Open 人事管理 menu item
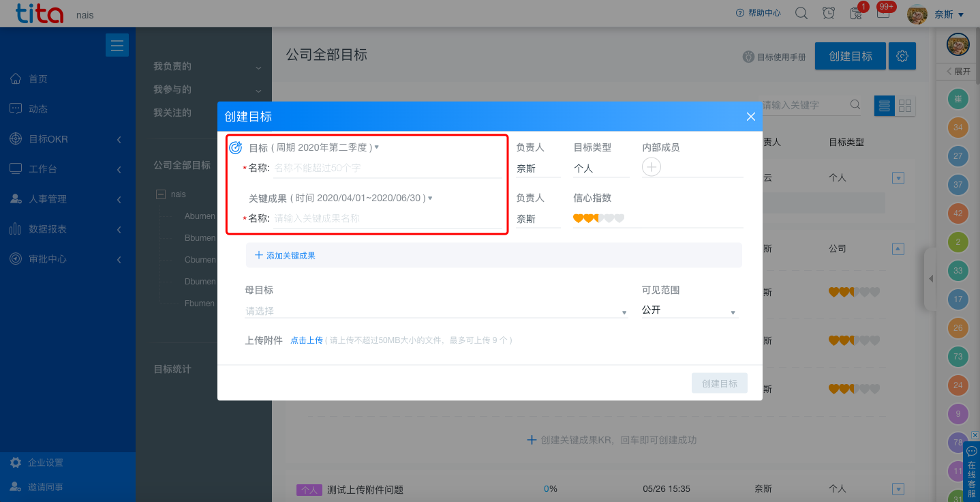980x502 pixels. (x=48, y=199)
